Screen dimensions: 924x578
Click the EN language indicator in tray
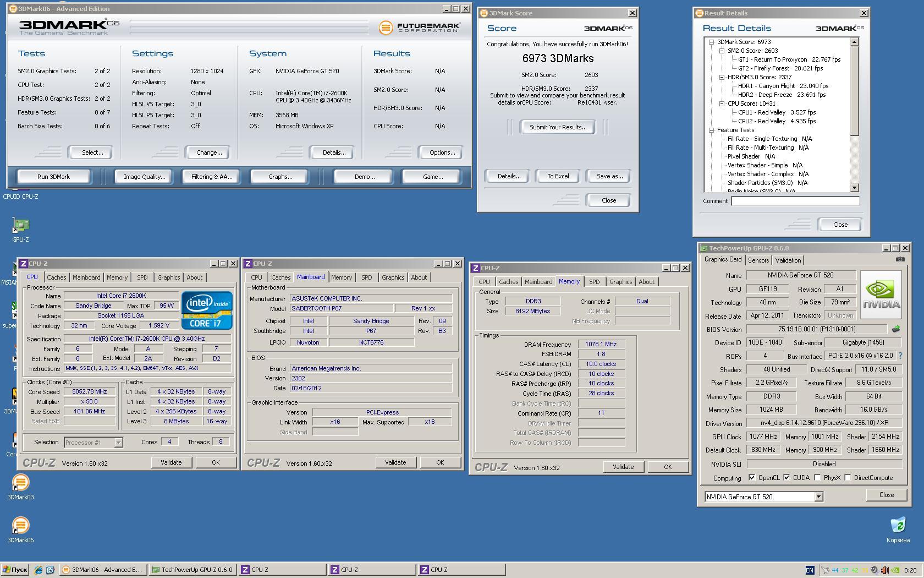coord(810,570)
